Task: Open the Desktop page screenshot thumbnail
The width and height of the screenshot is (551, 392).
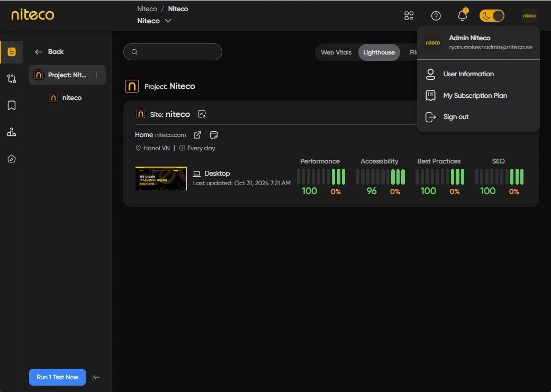Action: (161, 178)
